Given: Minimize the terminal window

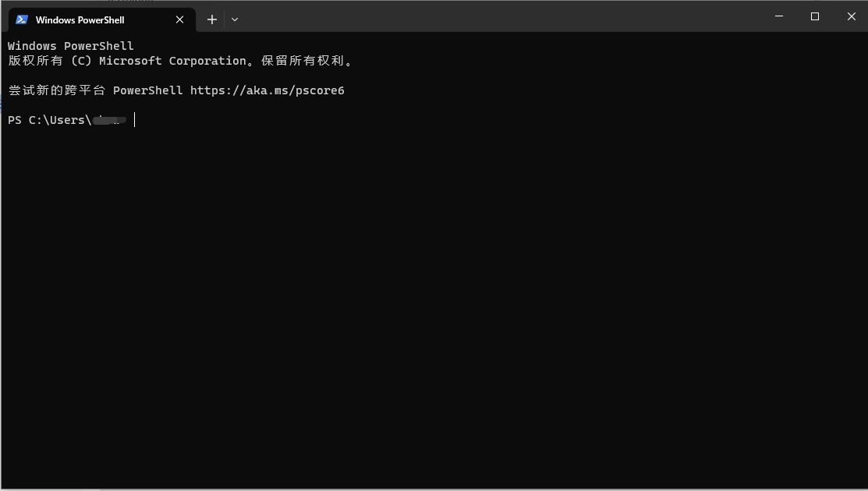Looking at the screenshot, I should (779, 16).
